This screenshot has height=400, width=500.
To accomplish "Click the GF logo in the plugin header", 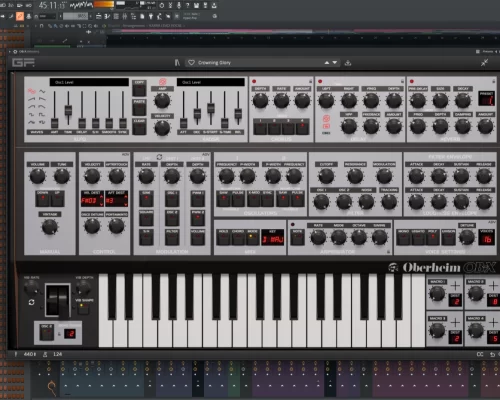I will click(x=23, y=63).
